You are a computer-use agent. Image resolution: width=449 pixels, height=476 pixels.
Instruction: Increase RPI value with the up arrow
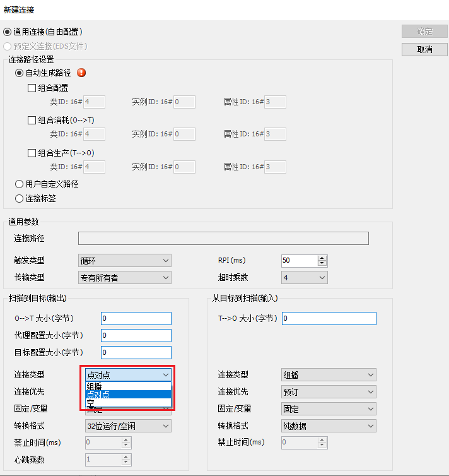click(x=322, y=258)
